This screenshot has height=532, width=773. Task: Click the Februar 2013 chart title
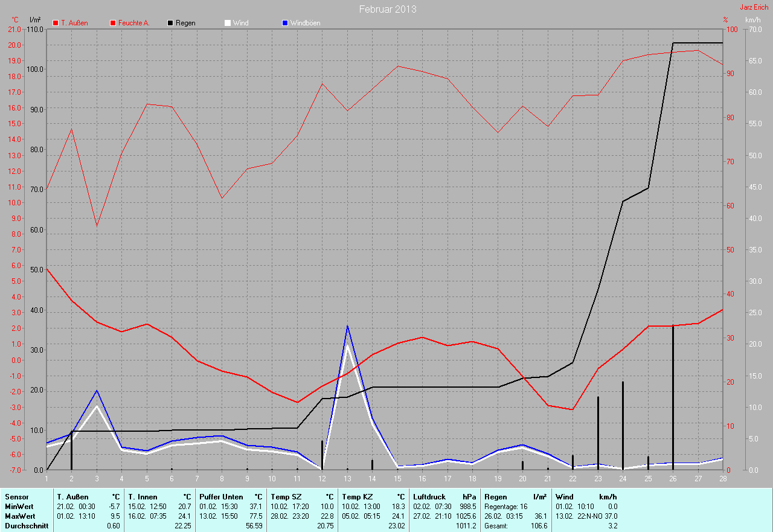387,9
